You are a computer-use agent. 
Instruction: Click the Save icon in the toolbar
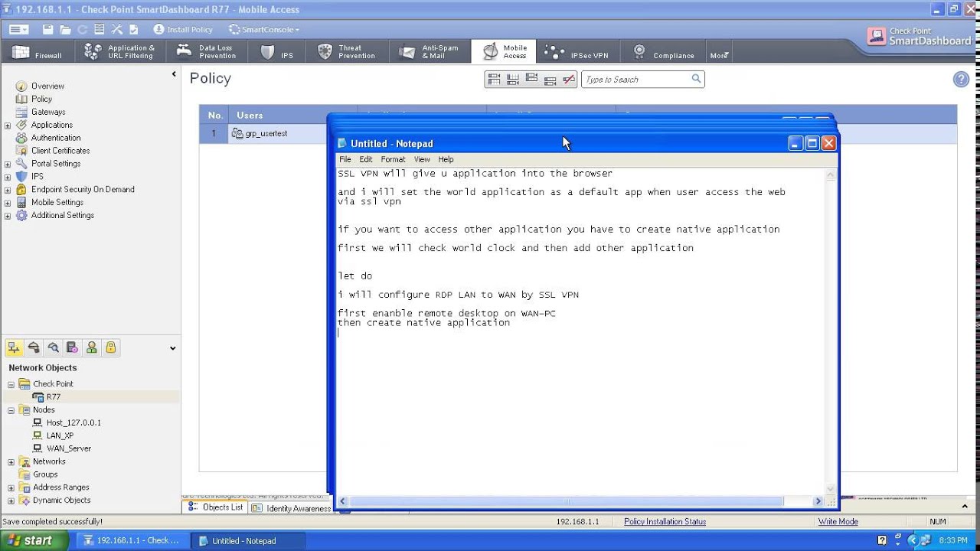coord(47,29)
